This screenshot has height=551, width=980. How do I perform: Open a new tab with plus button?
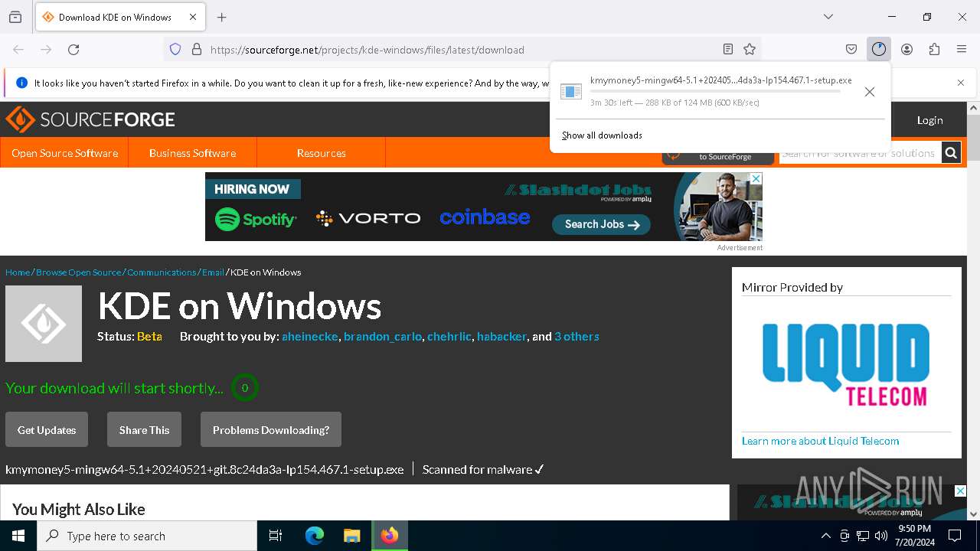[222, 17]
